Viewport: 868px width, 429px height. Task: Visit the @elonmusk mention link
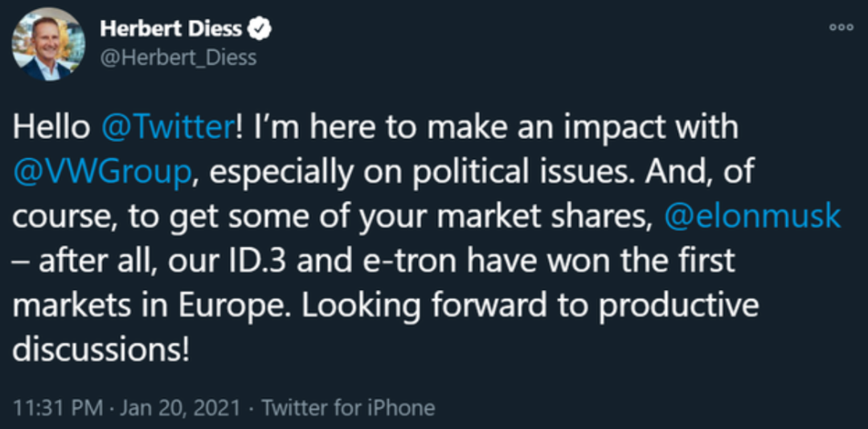click(753, 216)
